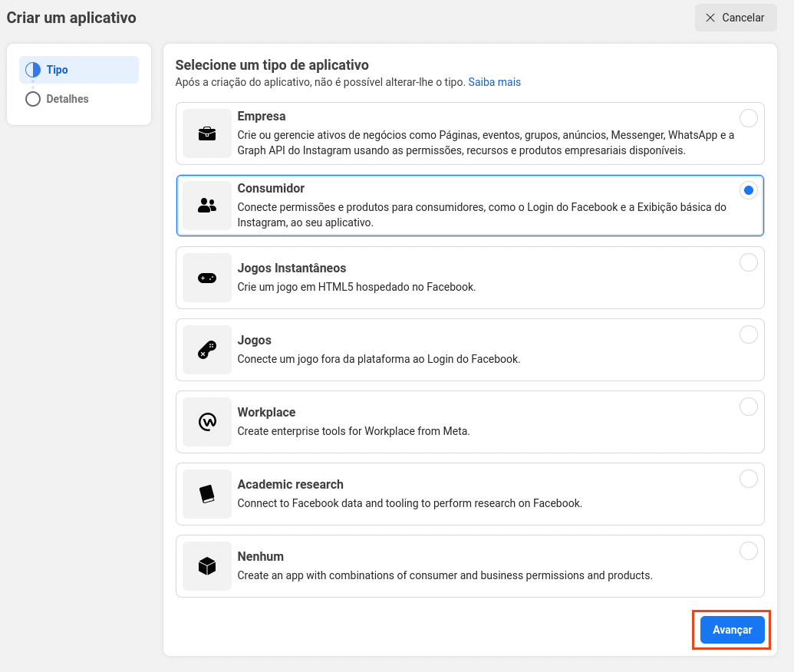Image resolution: width=794 pixels, height=672 pixels.
Task: Click the Jogos Instantâneos gamepad icon
Action: coord(207,278)
